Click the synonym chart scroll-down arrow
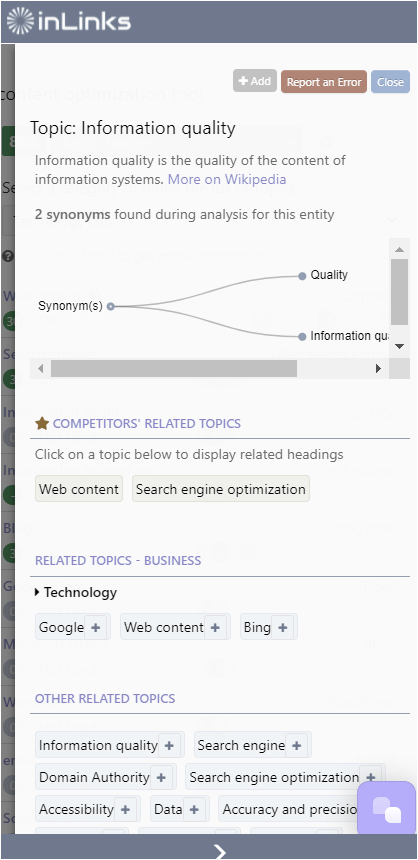 (x=399, y=346)
